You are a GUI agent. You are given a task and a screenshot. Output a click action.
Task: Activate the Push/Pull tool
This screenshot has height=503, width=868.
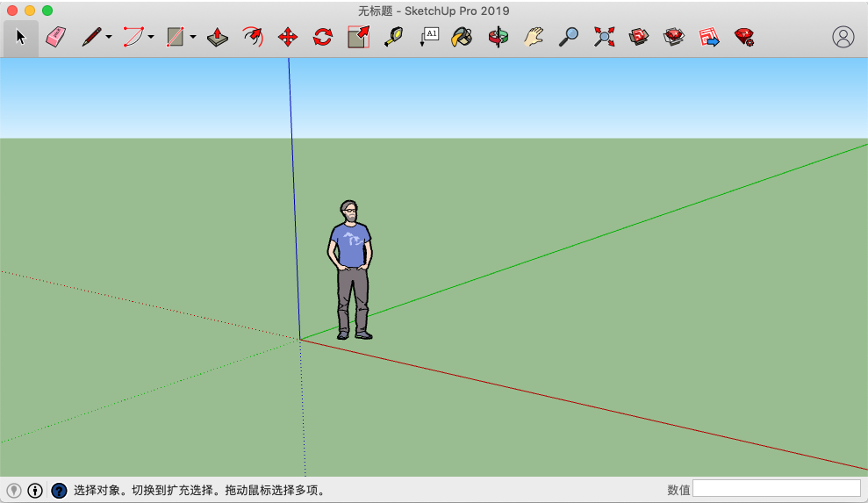click(217, 37)
